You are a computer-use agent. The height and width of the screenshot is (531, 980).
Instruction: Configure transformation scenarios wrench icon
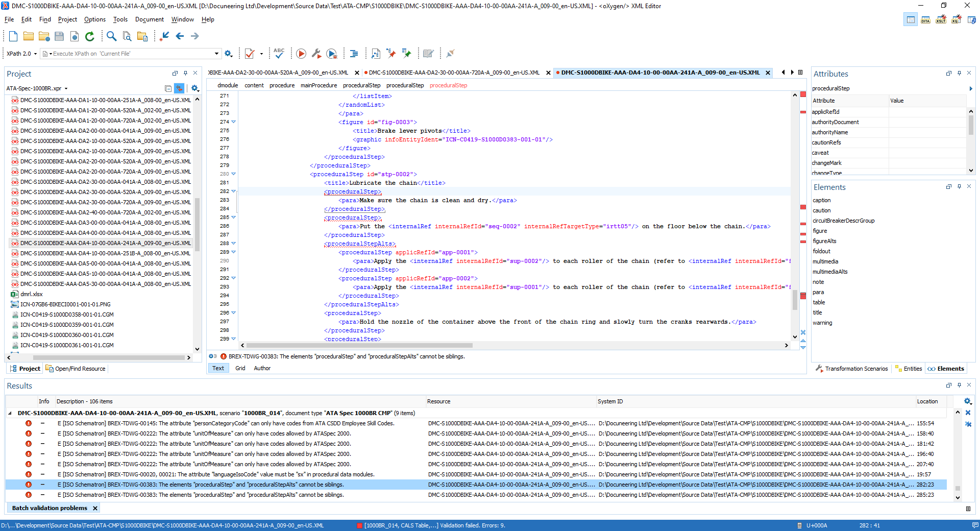click(316, 54)
